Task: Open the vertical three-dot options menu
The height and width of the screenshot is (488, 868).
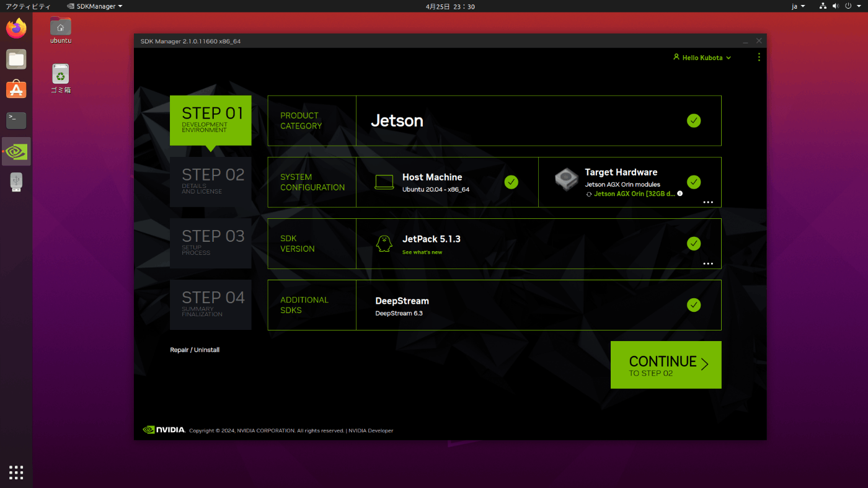Action: pos(759,57)
